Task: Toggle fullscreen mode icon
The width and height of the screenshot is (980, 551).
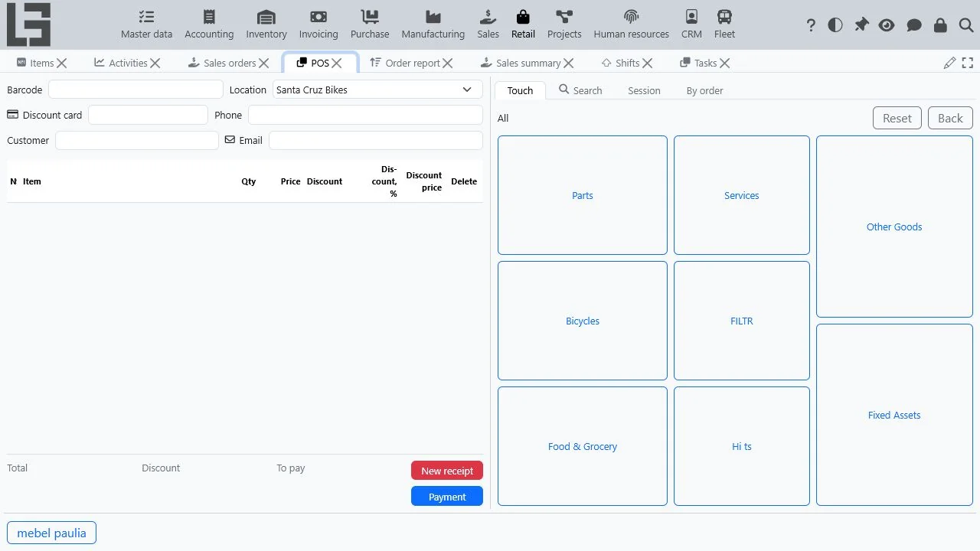Action: [968, 63]
